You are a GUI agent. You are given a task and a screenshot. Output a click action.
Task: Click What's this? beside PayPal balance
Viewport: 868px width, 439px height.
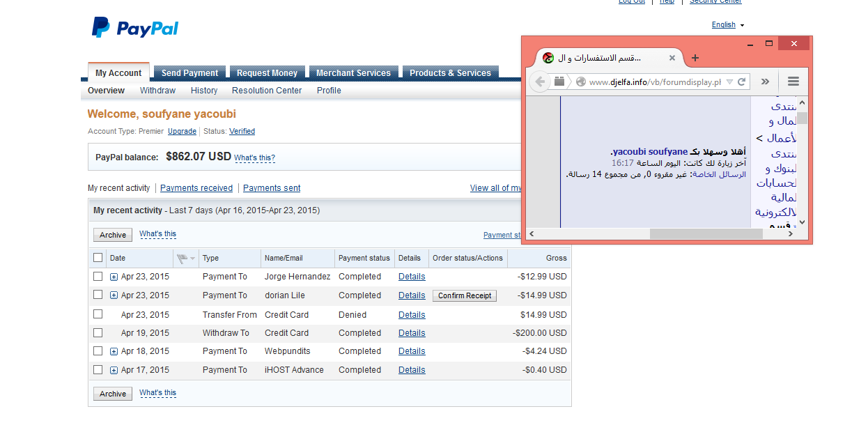254,158
